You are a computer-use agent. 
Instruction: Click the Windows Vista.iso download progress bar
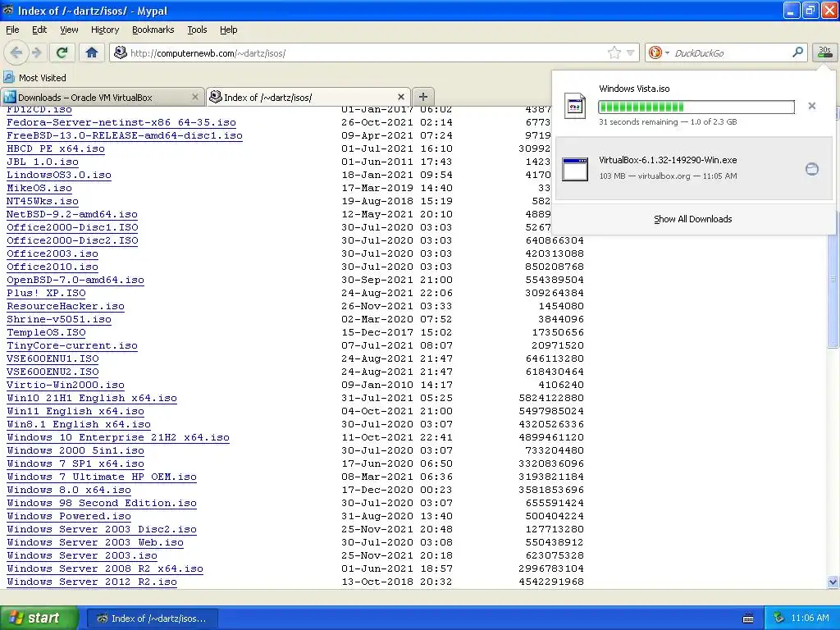(696, 107)
